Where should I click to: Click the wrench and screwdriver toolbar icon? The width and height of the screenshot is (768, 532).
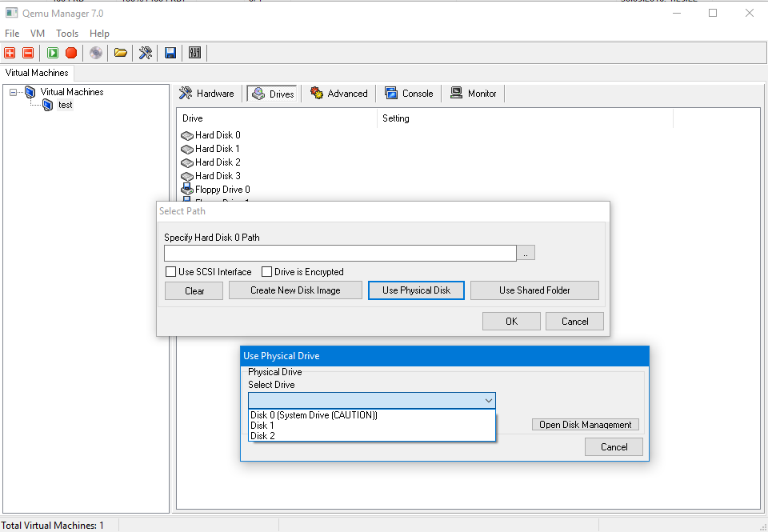pos(146,53)
